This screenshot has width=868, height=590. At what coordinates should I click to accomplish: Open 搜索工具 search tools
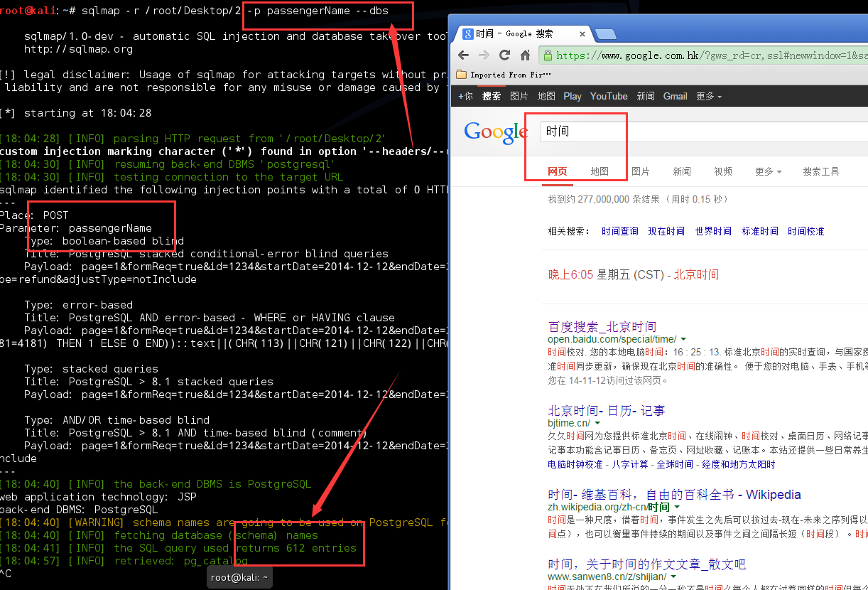pos(820,171)
